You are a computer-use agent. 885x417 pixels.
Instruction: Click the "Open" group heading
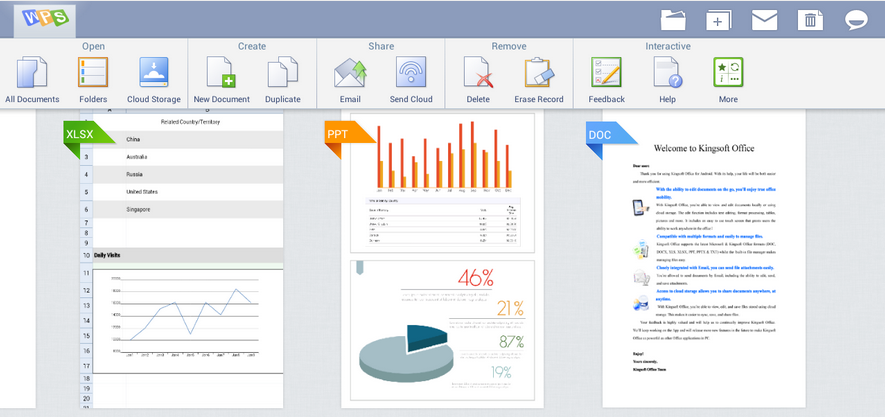(x=93, y=46)
